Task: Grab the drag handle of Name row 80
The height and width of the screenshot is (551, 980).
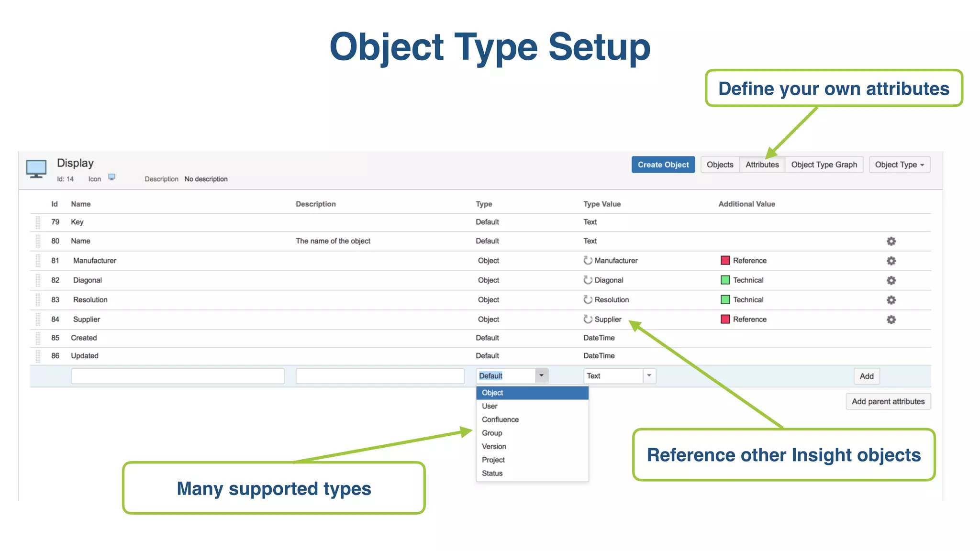Action: 38,241
